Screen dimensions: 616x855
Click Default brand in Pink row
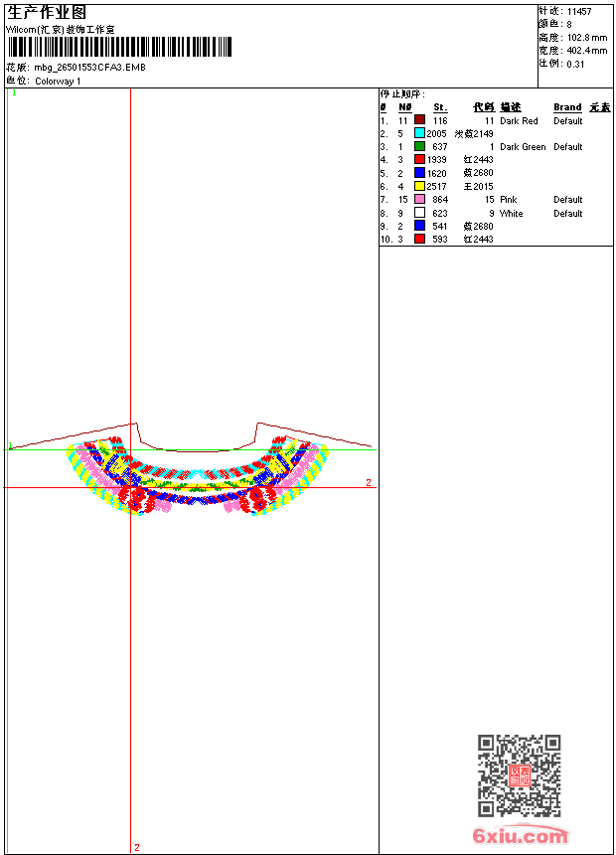[x=568, y=200]
